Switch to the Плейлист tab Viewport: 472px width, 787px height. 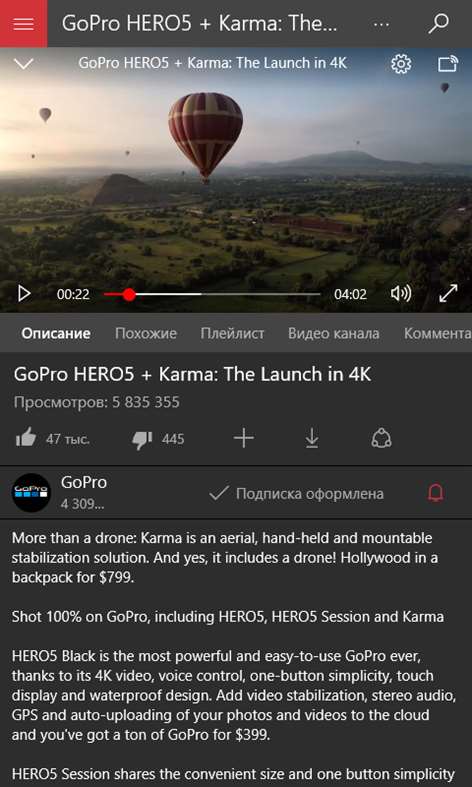pyautogui.click(x=232, y=334)
